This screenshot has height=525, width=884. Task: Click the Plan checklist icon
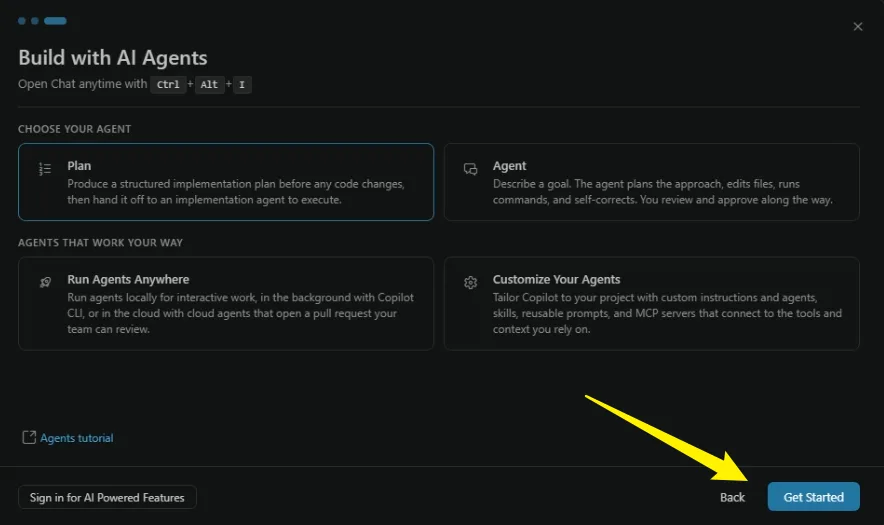(45, 169)
